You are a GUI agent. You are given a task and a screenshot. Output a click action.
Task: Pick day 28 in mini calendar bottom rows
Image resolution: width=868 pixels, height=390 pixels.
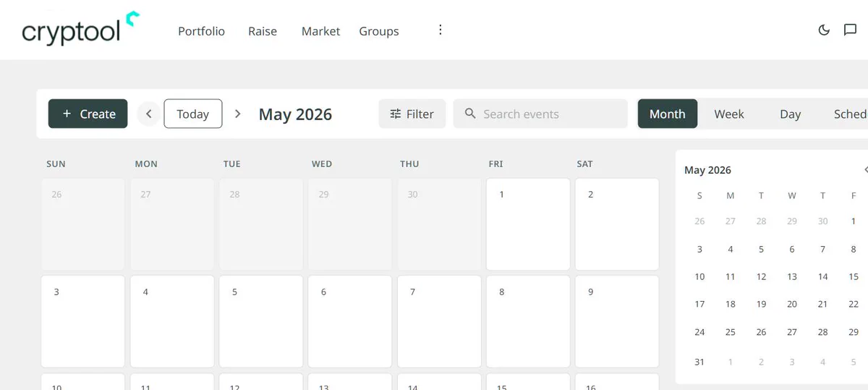[x=822, y=332]
